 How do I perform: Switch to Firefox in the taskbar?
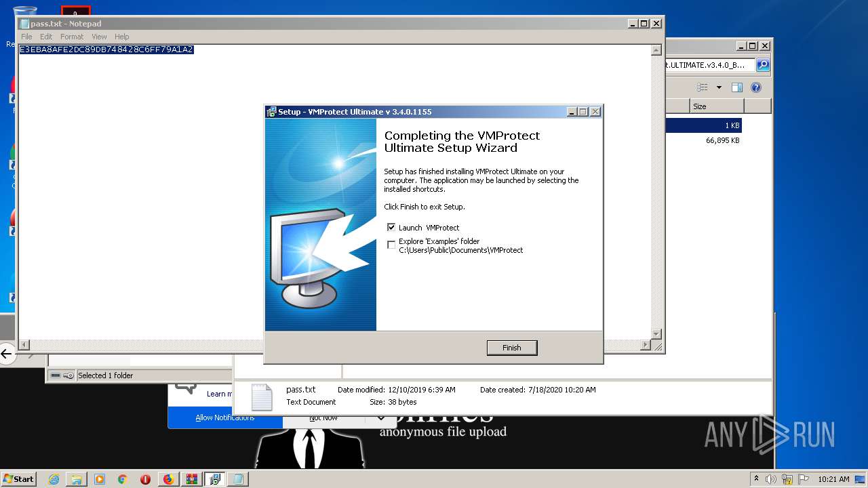[x=168, y=479]
